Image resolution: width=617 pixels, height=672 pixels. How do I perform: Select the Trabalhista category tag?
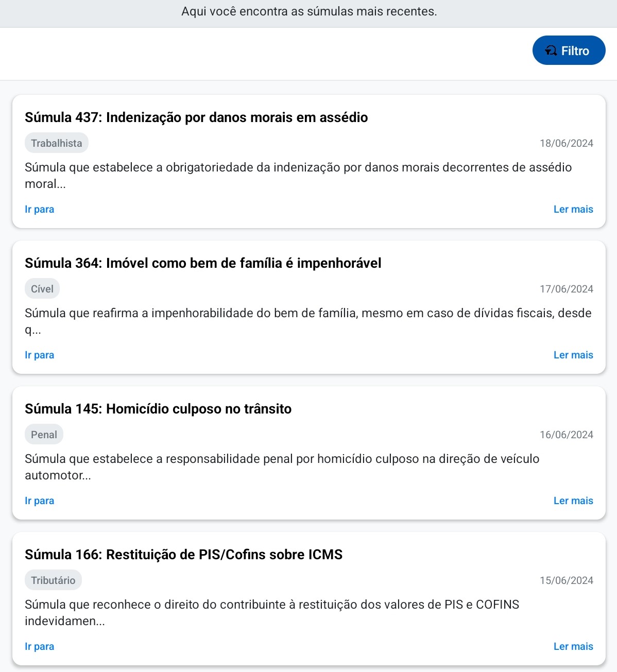[x=57, y=143]
